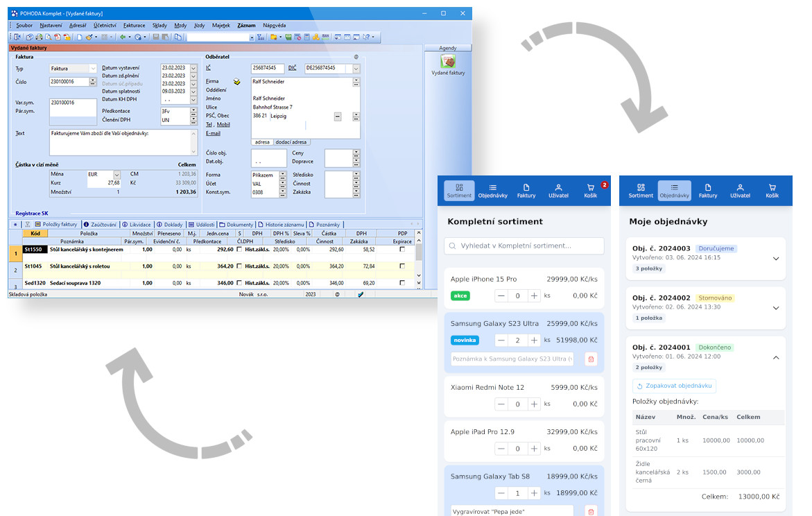This screenshot has height=516, width=812.
Task: Open Uživatel profile icon in right mobile panel
Action: point(739,191)
